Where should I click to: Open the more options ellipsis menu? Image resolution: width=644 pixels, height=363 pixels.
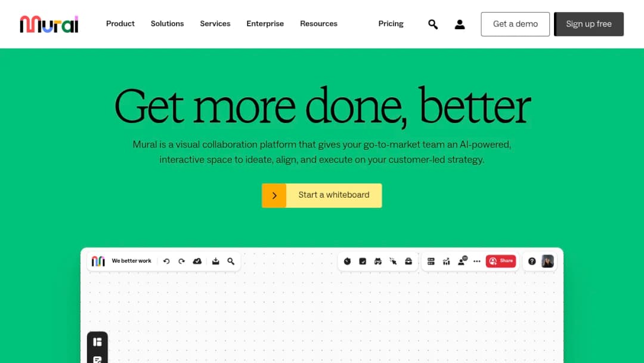pyautogui.click(x=477, y=261)
